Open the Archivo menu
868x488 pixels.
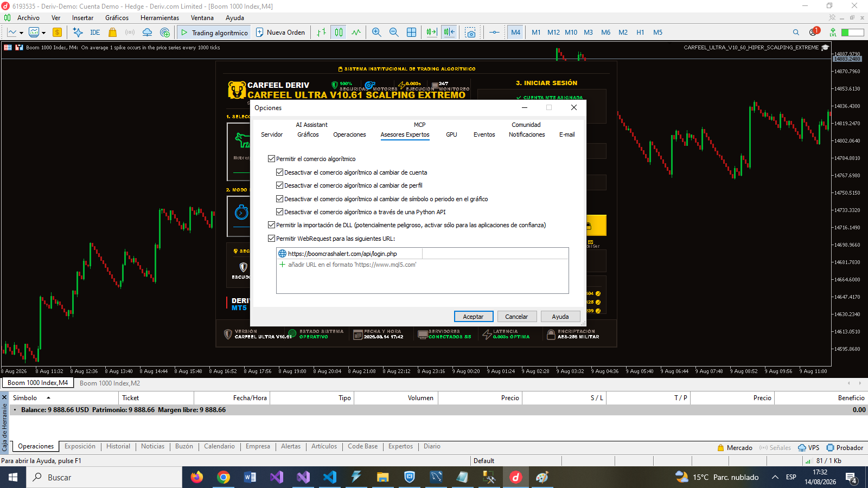(x=28, y=18)
